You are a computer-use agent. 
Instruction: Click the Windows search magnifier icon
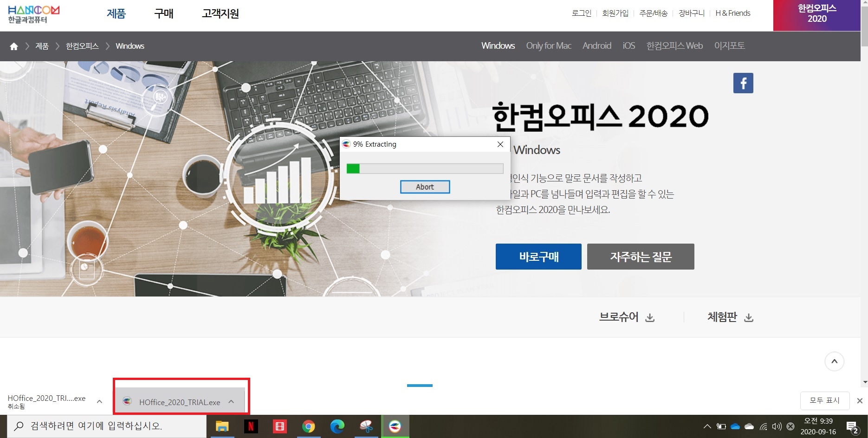19,426
